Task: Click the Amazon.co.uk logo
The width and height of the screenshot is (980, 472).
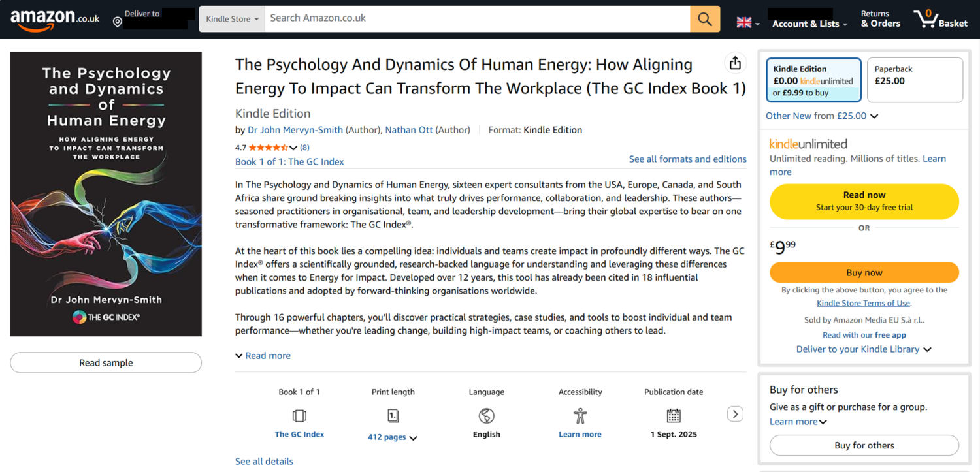Action: click(55, 20)
